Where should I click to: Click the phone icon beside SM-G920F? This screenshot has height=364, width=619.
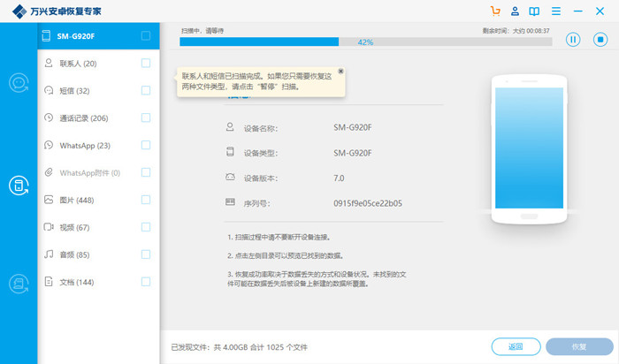click(x=46, y=36)
